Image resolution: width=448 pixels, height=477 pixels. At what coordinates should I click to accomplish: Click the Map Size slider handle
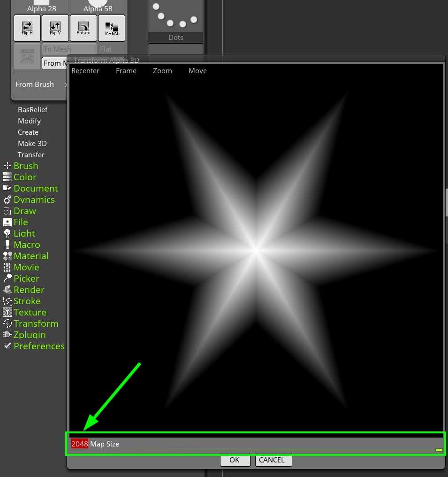(x=439, y=450)
